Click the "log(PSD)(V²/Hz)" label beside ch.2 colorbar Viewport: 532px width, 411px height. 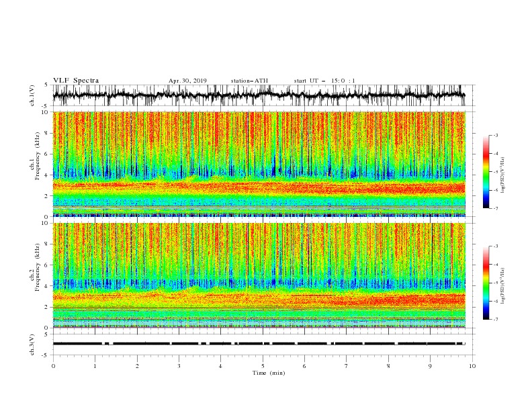coord(503,286)
